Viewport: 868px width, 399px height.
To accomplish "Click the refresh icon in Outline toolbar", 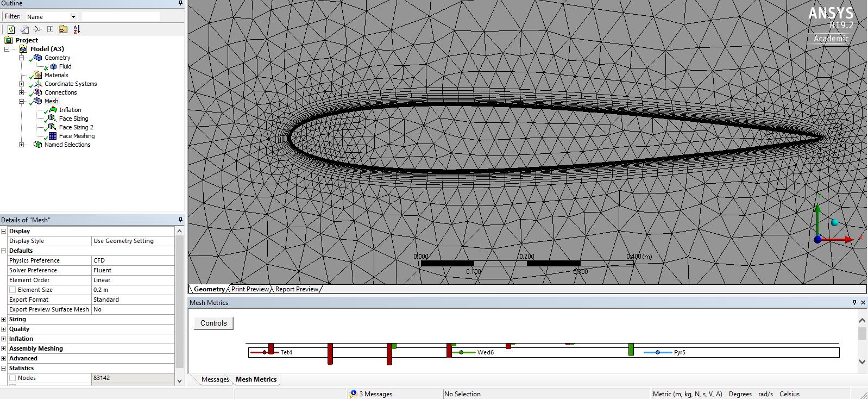I will point(11,29).
